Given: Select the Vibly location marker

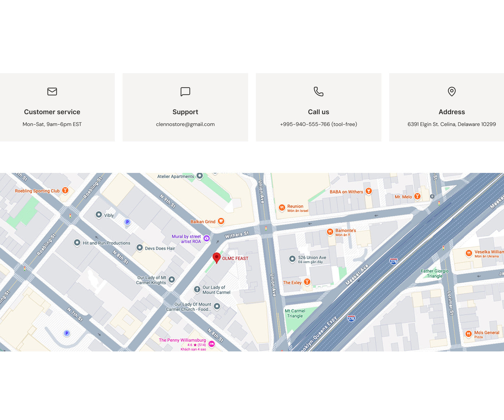Looking at the screenshot, I should click(99, 215).
